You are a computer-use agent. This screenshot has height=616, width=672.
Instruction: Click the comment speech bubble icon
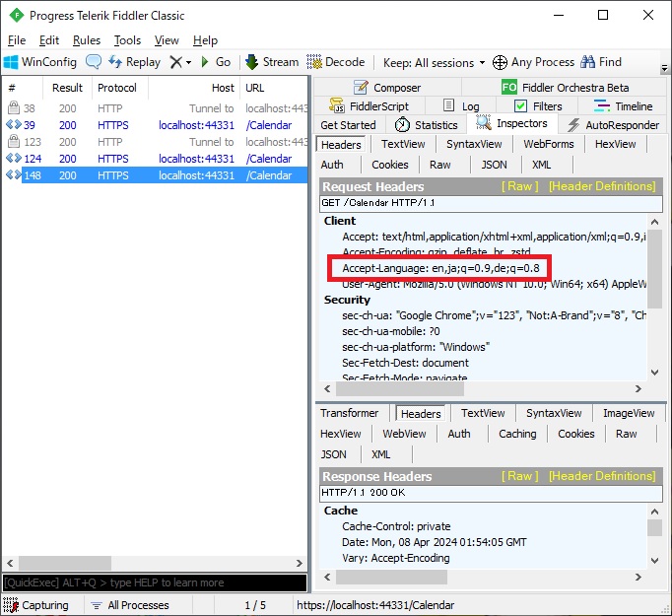[x=94, y=62]
